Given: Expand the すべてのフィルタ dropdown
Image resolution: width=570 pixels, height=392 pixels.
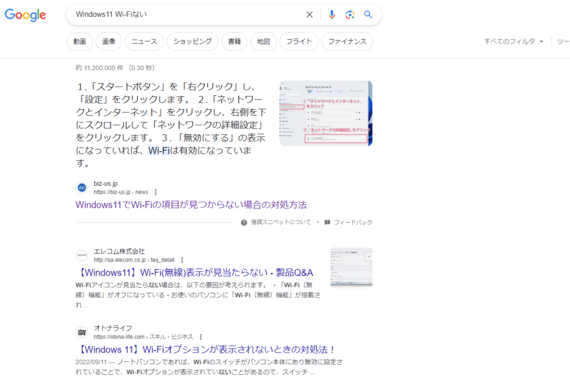Looking at the screenshot, I should 513,41.
